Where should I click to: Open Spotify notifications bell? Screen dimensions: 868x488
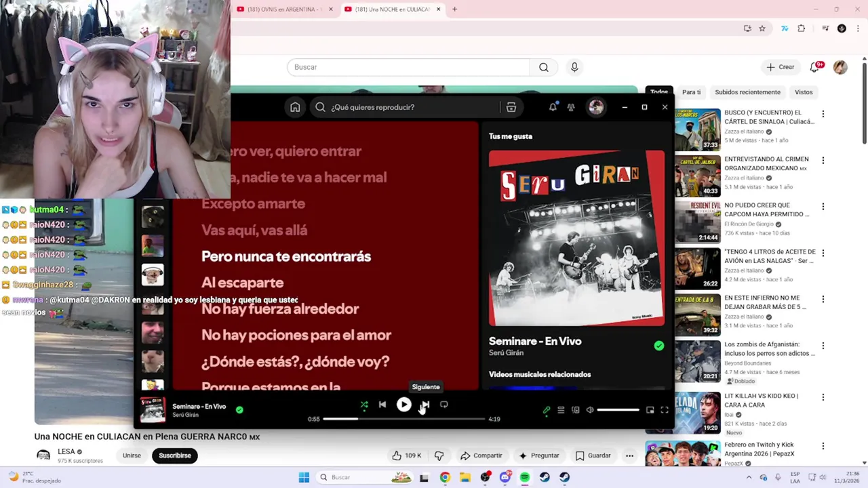553,107
